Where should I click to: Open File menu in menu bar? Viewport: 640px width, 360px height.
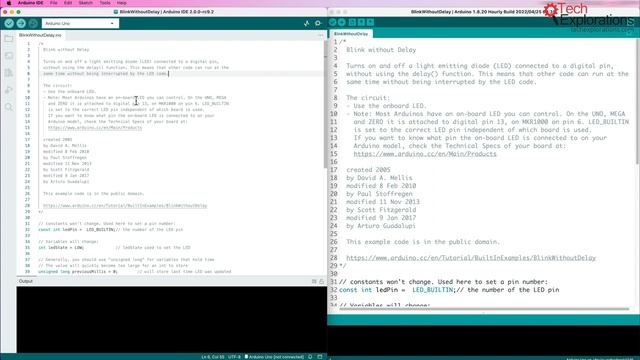tap(53, 3)
